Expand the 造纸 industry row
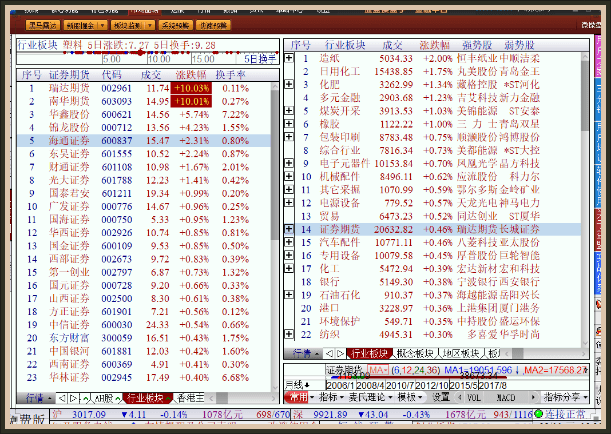 289,58
